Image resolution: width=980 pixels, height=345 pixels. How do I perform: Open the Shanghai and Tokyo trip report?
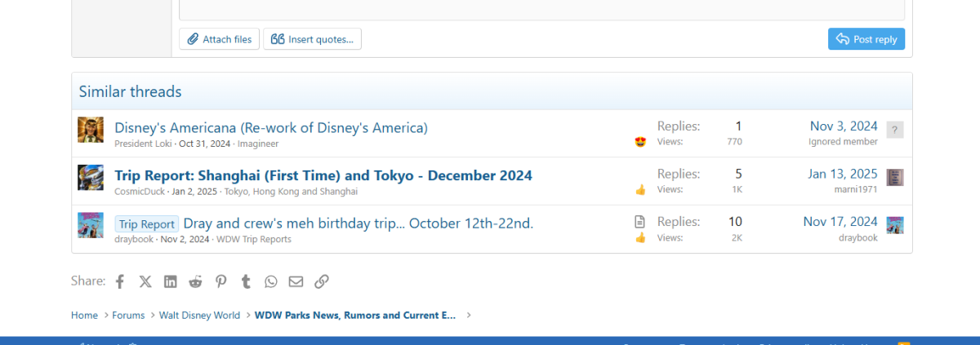(323, 175)
